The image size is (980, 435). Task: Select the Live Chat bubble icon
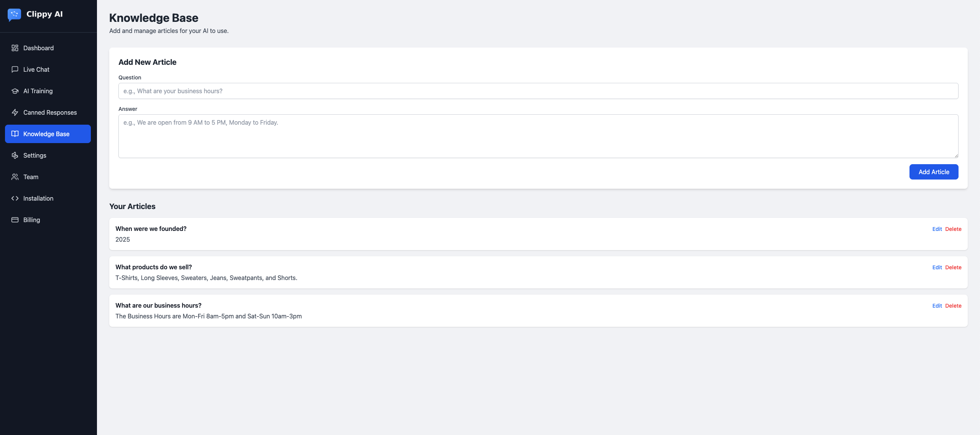pos(15,69)
